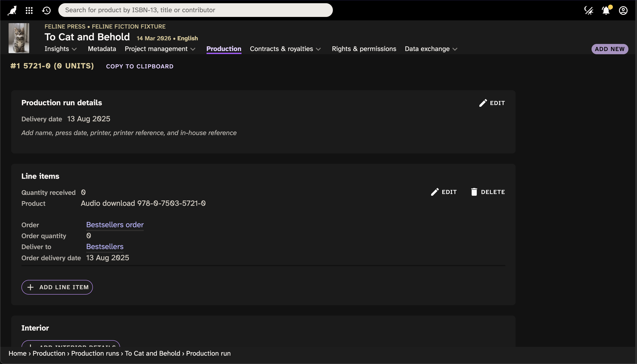The image size is (637, 364).
Task: Click the ADD NEW button
Action: [609, 49]
